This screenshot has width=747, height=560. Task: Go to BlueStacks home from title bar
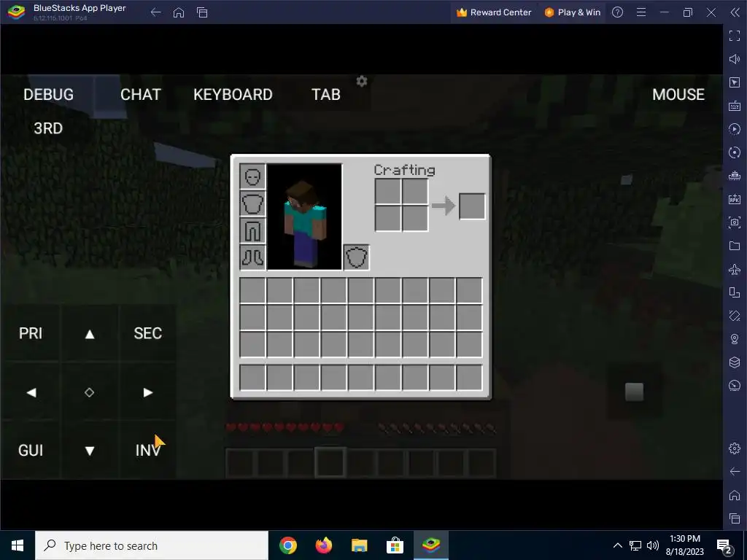click(179, 12)
